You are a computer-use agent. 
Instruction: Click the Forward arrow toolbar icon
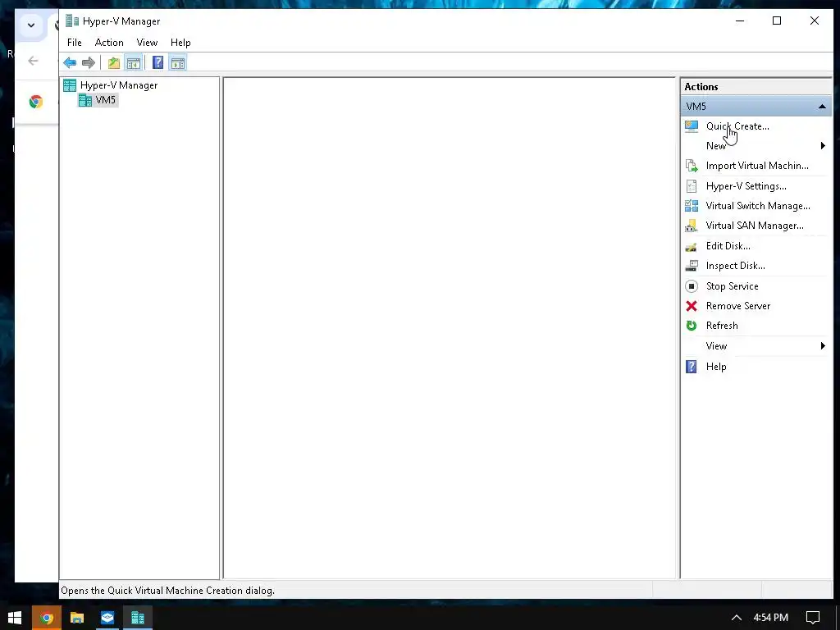point(89,62)
